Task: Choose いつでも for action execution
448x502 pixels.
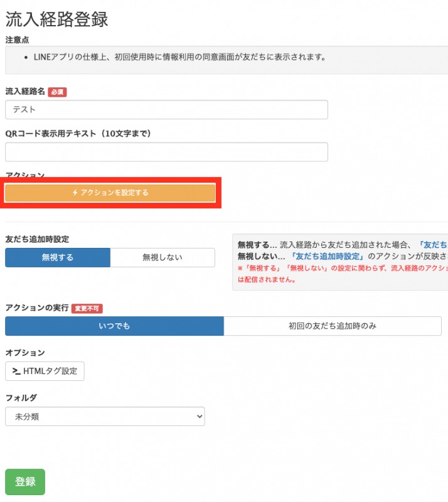Action: pos(114,326)
